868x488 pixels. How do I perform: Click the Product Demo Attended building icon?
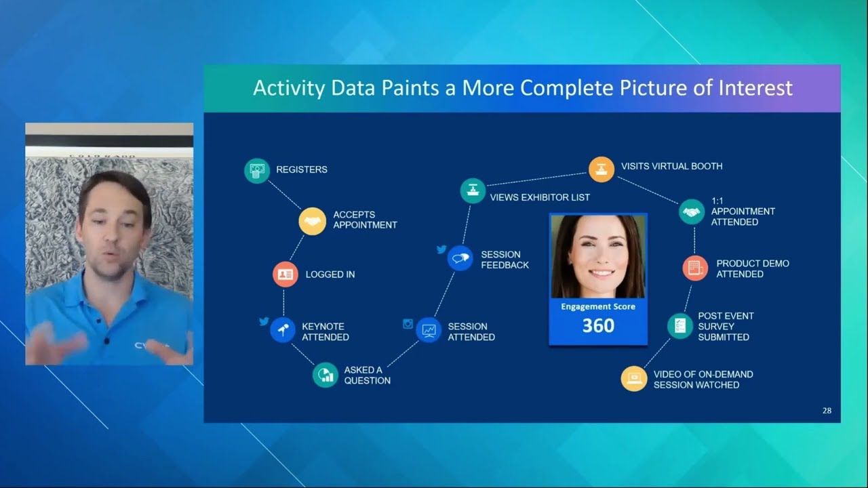[x=695, y=268]
